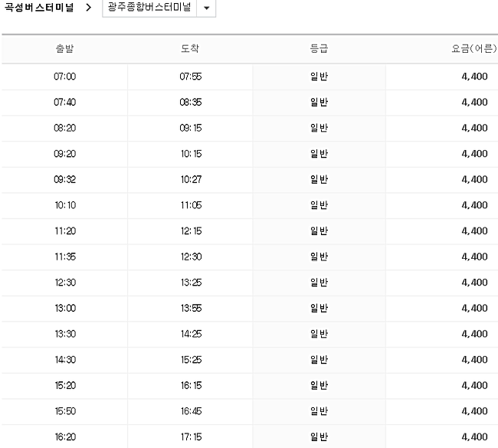Open the 광주종합버스터미널 destination dropdown
This screenshot has height=448, width=498.
click(159, 8)
